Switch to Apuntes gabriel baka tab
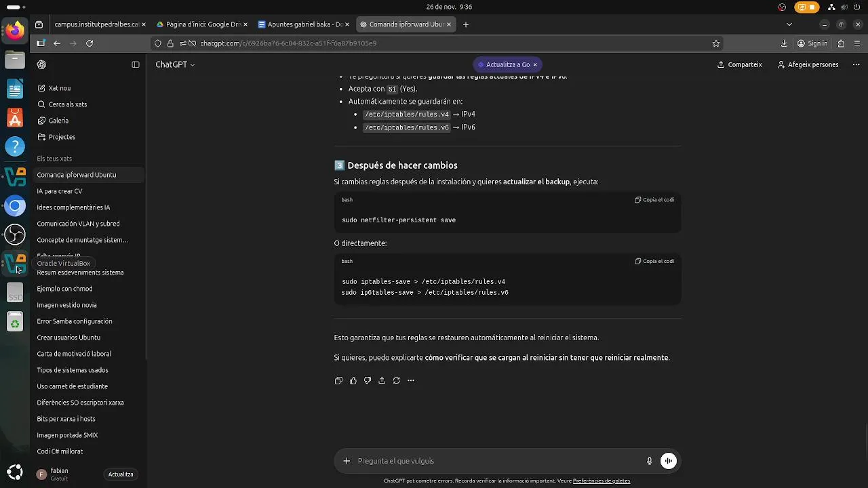868x488 pixels. coord(304,24)
